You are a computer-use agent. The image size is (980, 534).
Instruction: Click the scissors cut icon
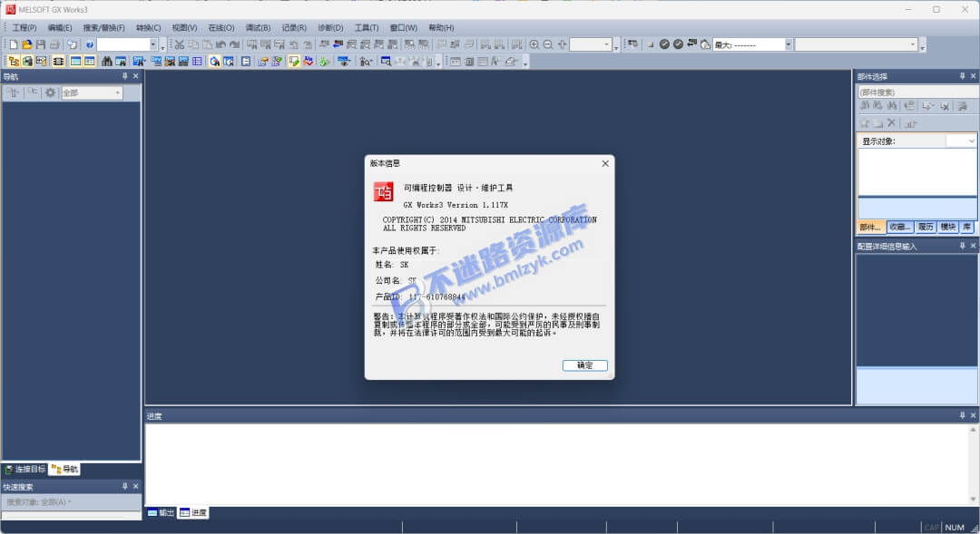pos(180,44)
